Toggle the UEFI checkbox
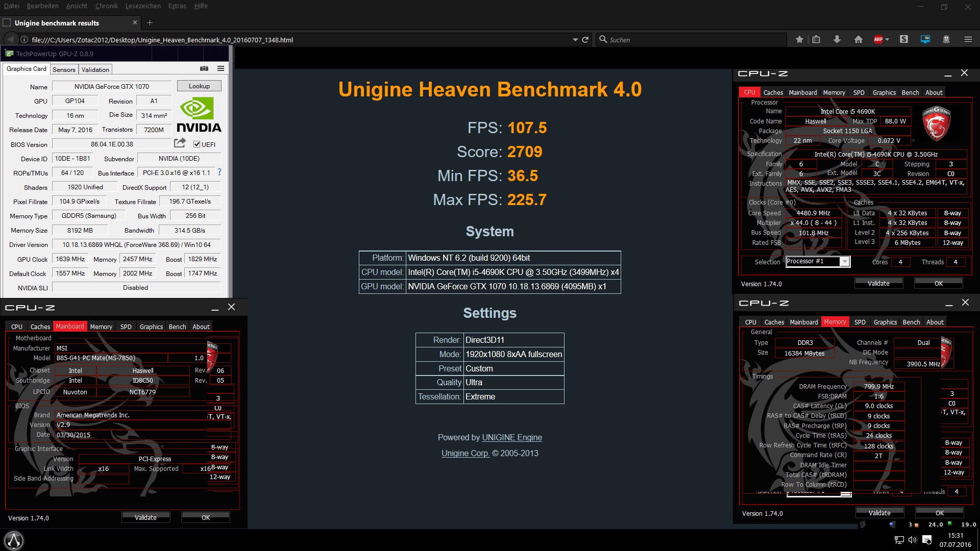This screenshot has width=980, height=551. [x=197, y=144]
